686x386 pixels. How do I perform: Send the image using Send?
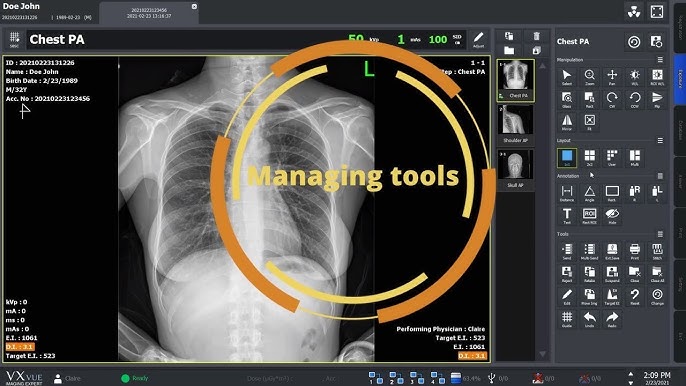[x=567, y=252]
